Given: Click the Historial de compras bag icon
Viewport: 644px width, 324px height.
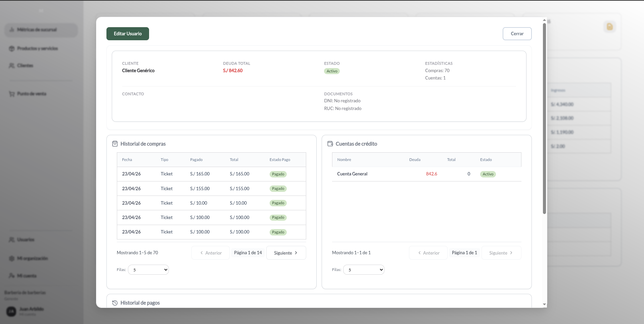Looking at the screenshot, I should pyautogui.click(x=115, y=144).
